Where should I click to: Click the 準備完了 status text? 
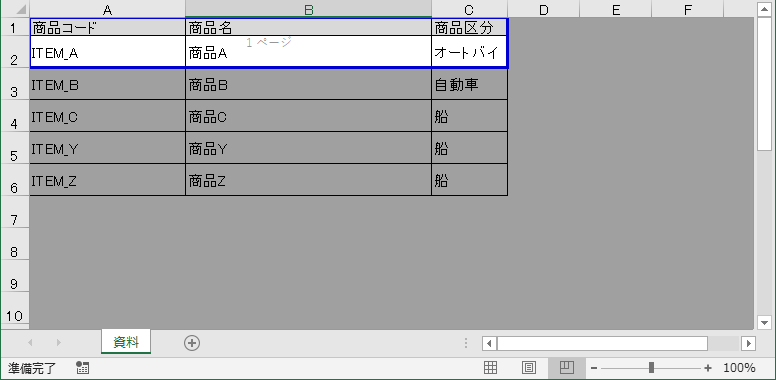pyautogui.click(x=32, y=368)
